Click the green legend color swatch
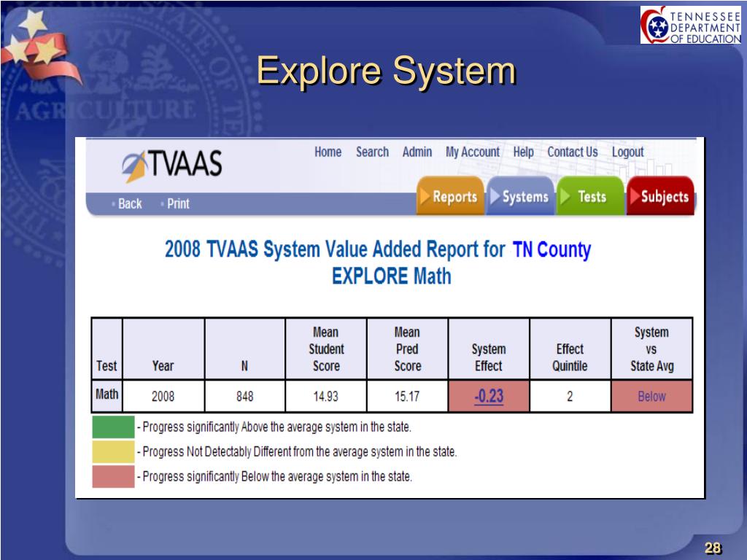This screenshot has width=747, height=560. pyautogui.click(x=113, y=427)
